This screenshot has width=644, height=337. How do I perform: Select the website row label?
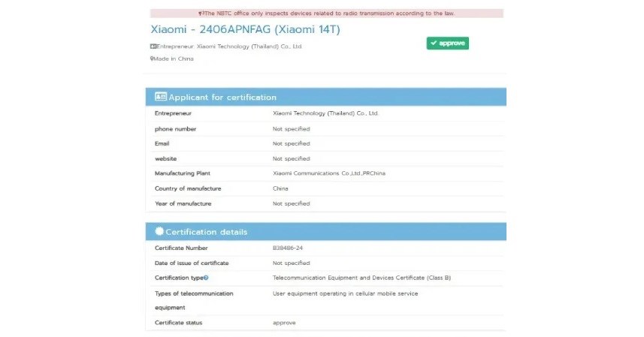[x=165, y=158]
